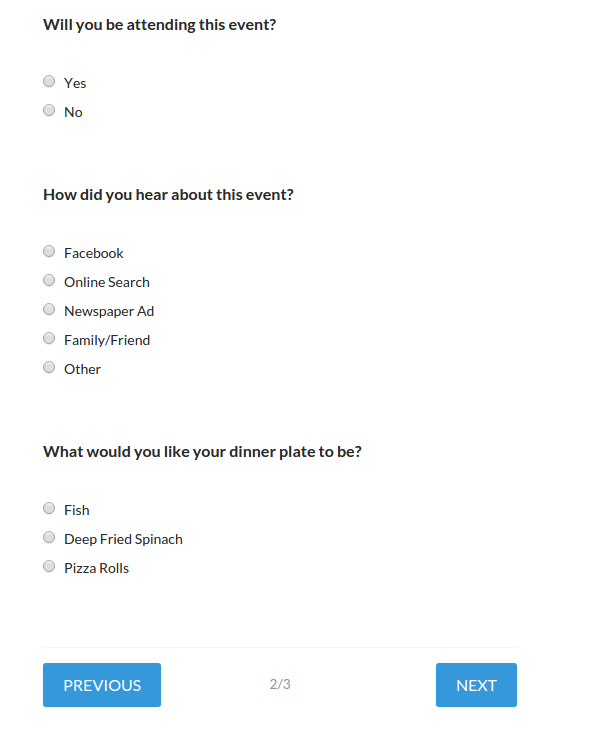The width and height of the screenshot is (613, 741).
Task: Click the 2/3 page indicator
Action: [x=280, y=685]
